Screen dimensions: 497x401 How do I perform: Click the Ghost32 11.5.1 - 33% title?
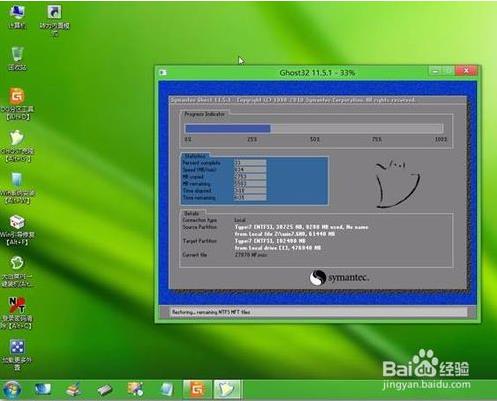(x=317, y=73)
